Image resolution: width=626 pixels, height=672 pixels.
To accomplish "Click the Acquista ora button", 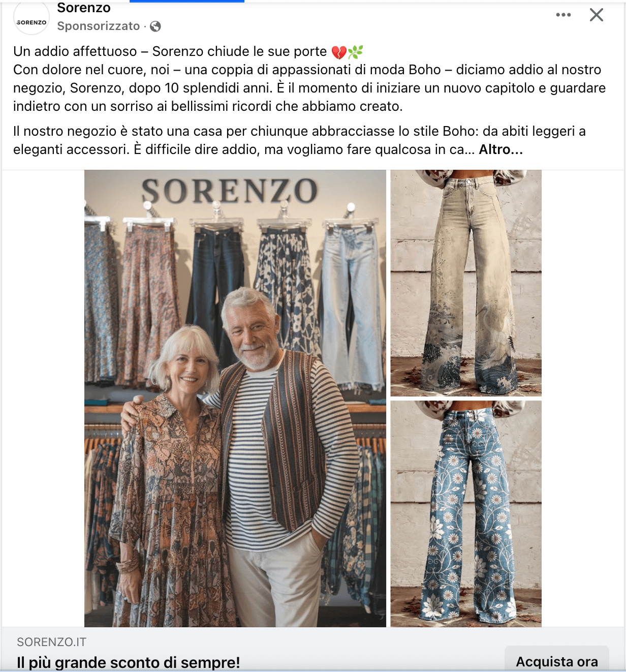I will [x=557, y=661].
